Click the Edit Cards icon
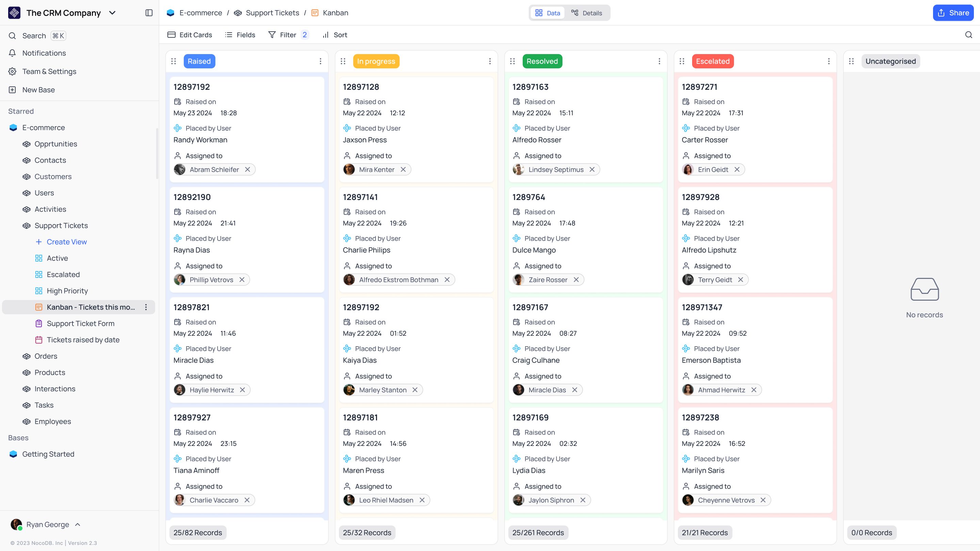 coord(171,35)
